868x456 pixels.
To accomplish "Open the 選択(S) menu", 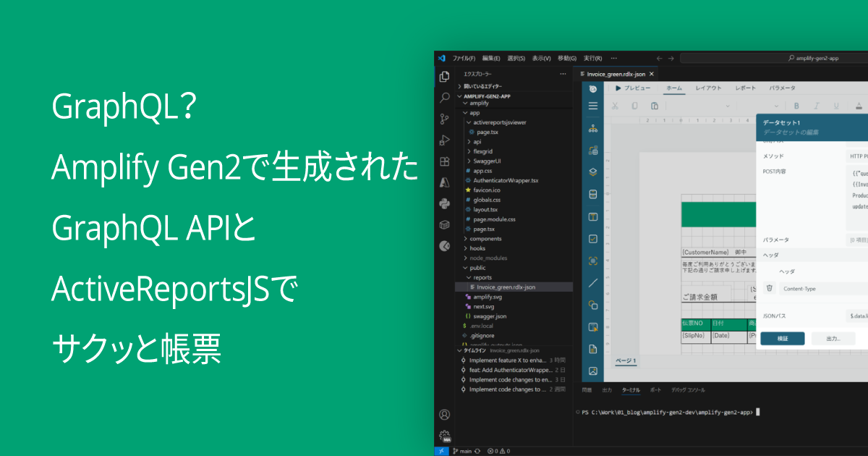I will 516,58.
